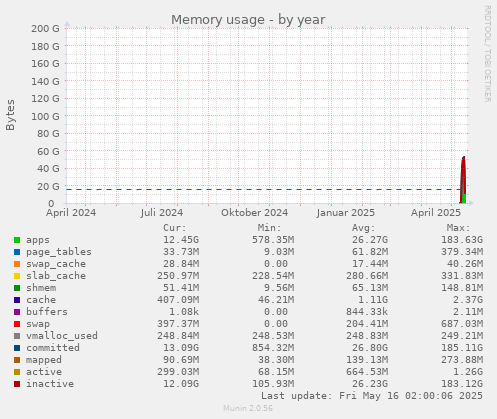This screenshot has width=497, height=419.
Task: Click the '100 G' y-axis tick label
Action: [45, 116]
